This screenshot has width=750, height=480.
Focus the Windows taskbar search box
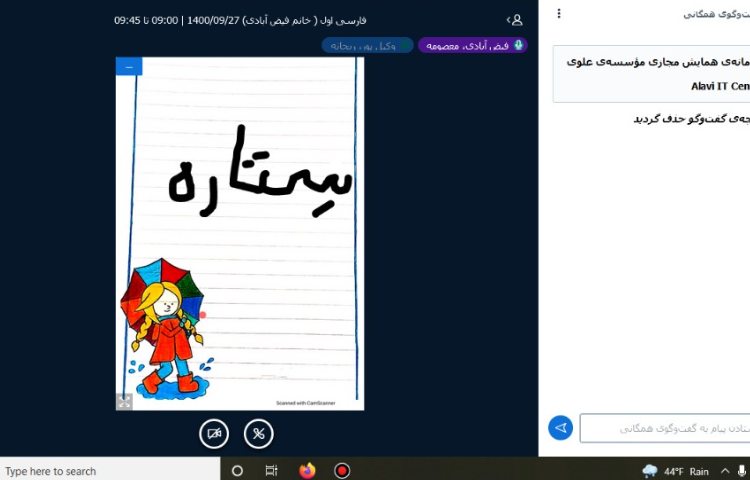click(110, 471)
